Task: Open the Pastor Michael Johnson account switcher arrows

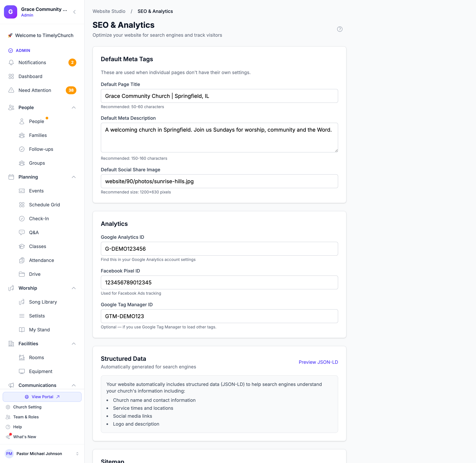Action: point(77,454)
